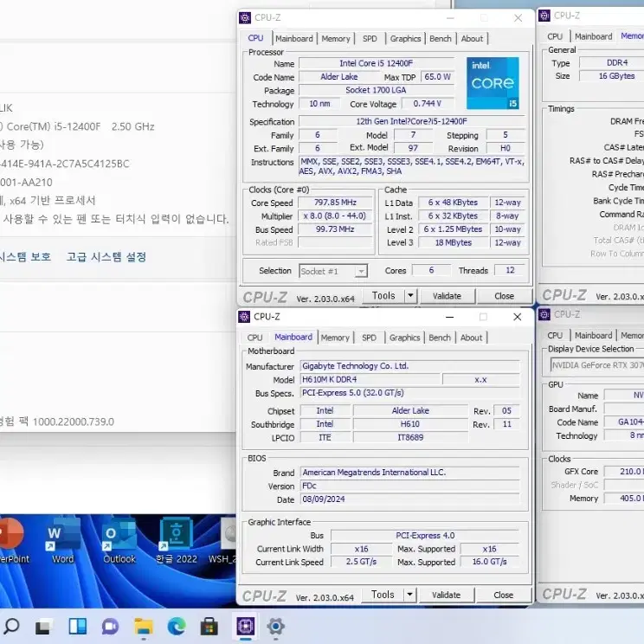Click the Core Speed value 797.85 MHz
Image resolution: width=644 pixels, height=644 pixels.
(335, 203)
